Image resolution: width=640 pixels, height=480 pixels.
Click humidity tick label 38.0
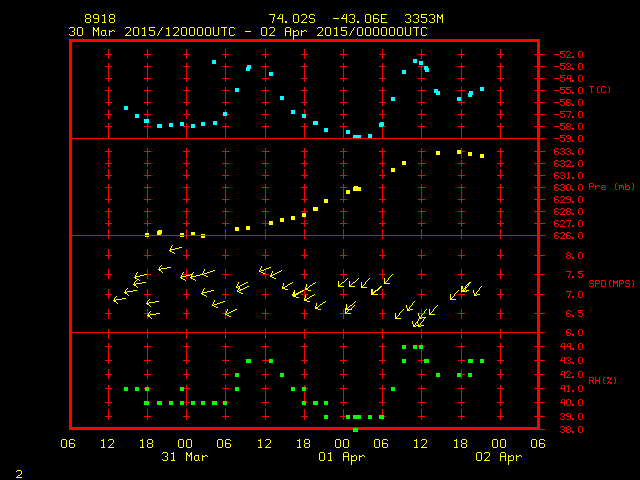coord(571,430)
